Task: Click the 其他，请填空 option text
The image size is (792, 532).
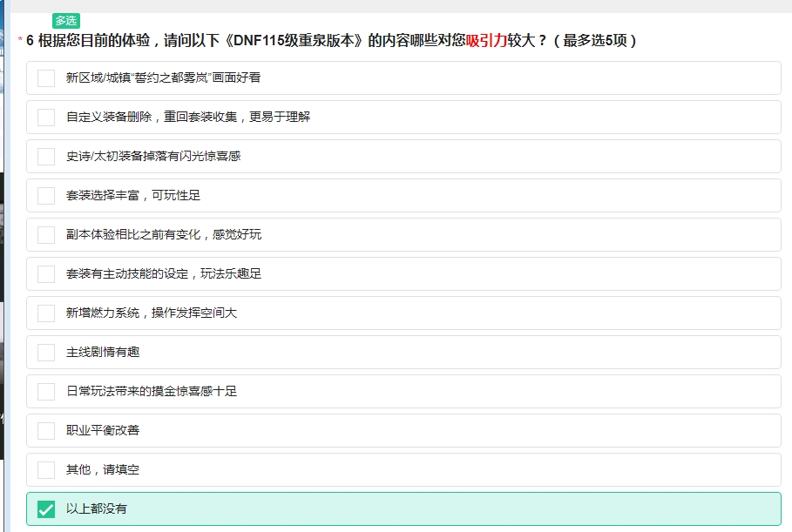Action: 103,469
